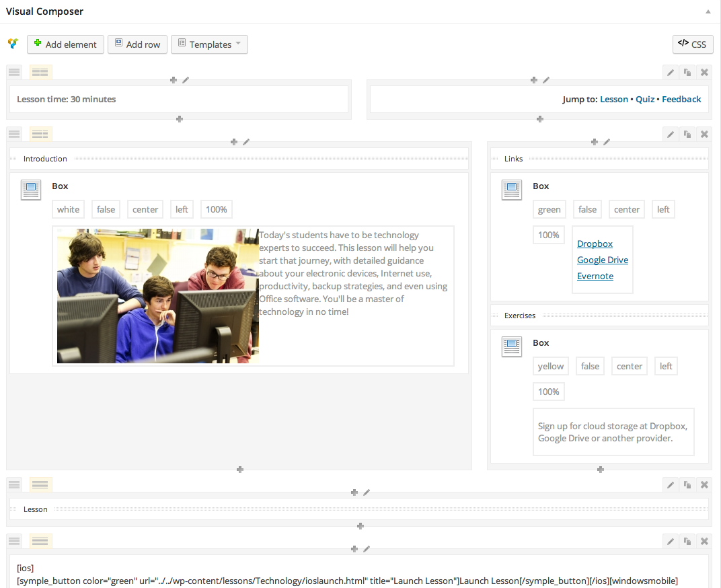The width and height of the screenshot is (721, 588).
Task: Clone the first row
Action: [687, 73]
